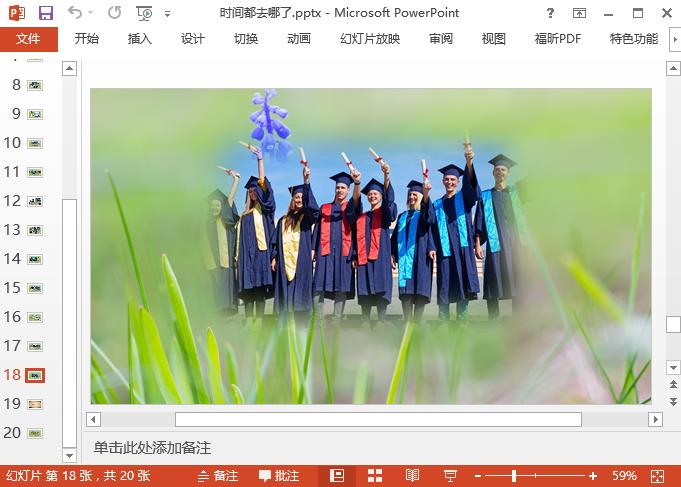Screen dimensions: 681x487
Task: Switch to the 幻灯片放映 tab
Action: (370, 39)
